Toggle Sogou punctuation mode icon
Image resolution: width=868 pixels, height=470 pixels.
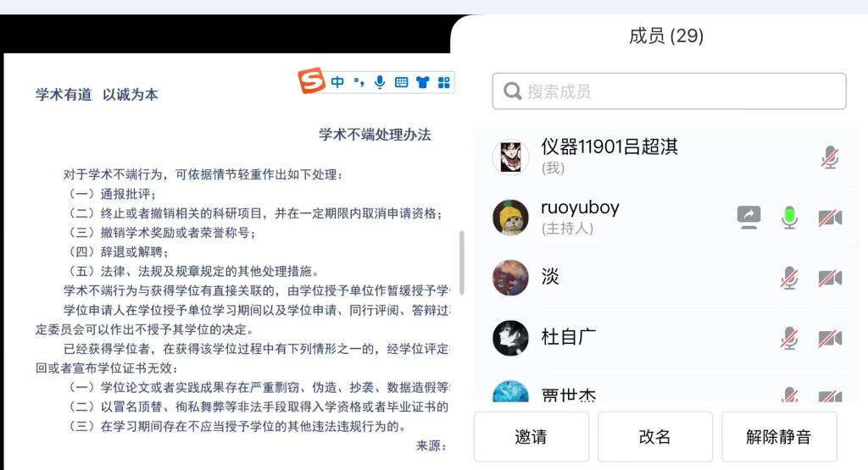point(359,82)
